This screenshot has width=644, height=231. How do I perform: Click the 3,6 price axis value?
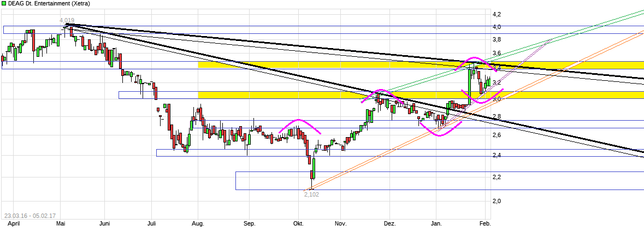497,54
